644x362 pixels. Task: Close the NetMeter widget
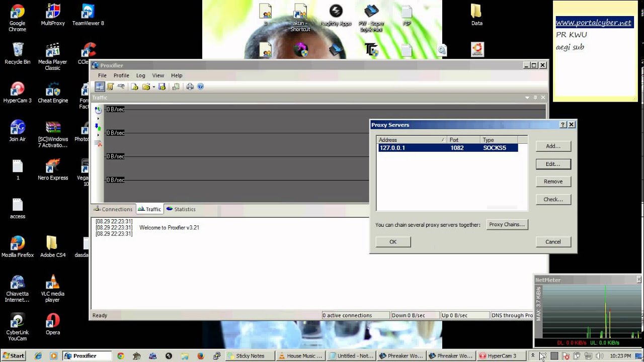[639, 280]
